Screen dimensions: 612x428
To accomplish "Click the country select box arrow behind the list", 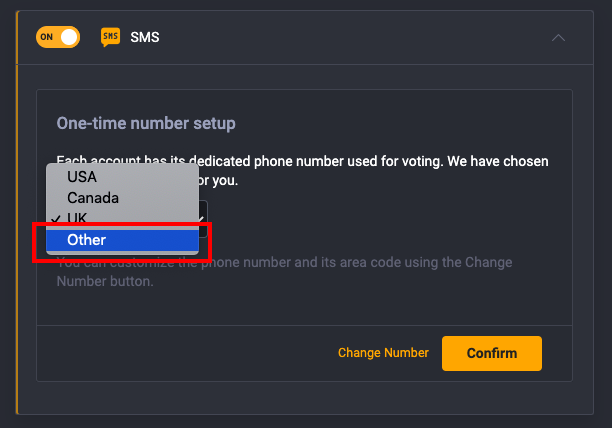I will [202, 218].
